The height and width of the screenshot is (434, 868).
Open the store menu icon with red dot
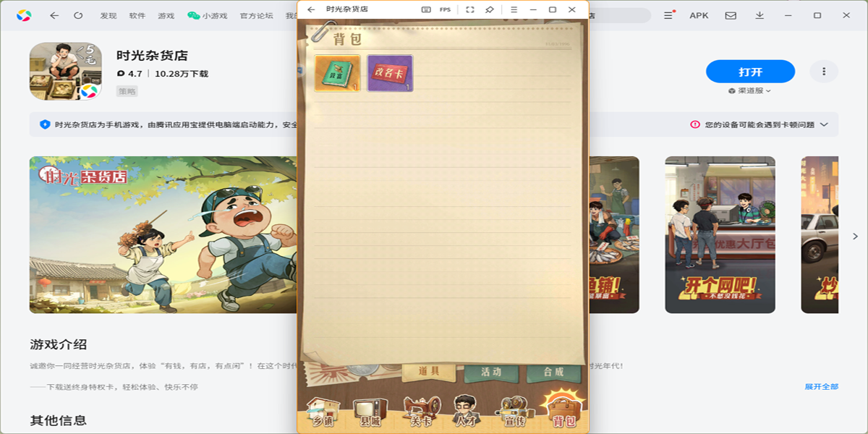tap(668, 15)
